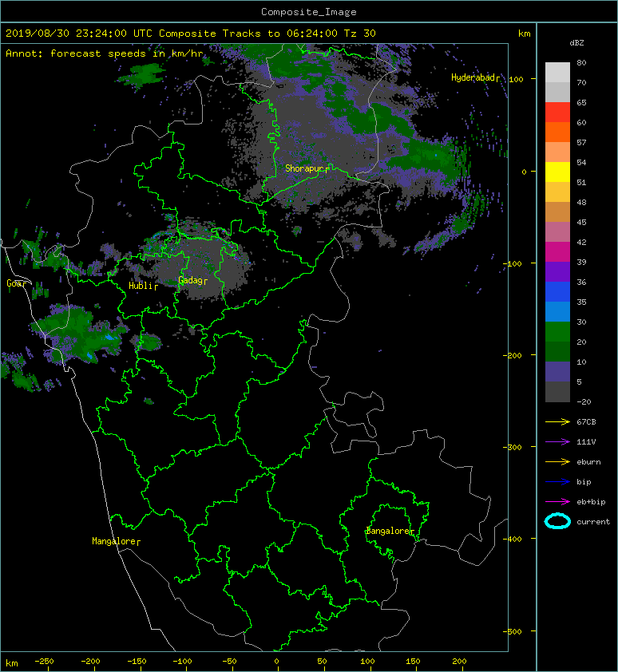Click the 200 tick on the bottom axis
The width and height of the screenshot is (618, 672).
tap(459, 662)
